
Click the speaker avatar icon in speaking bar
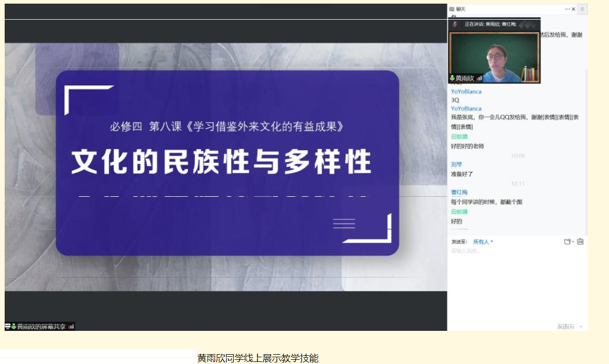(455, 24)
